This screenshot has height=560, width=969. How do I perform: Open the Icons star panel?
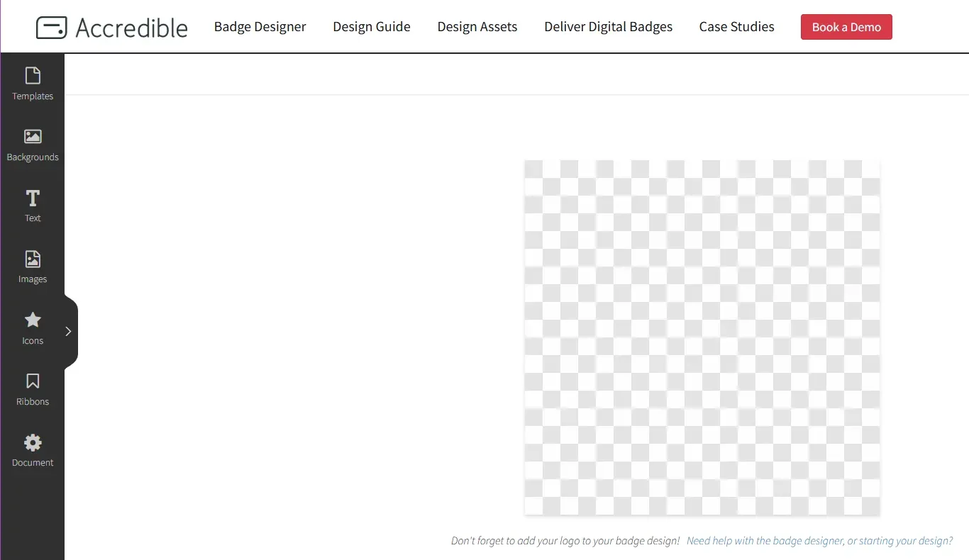pos(33,329)
